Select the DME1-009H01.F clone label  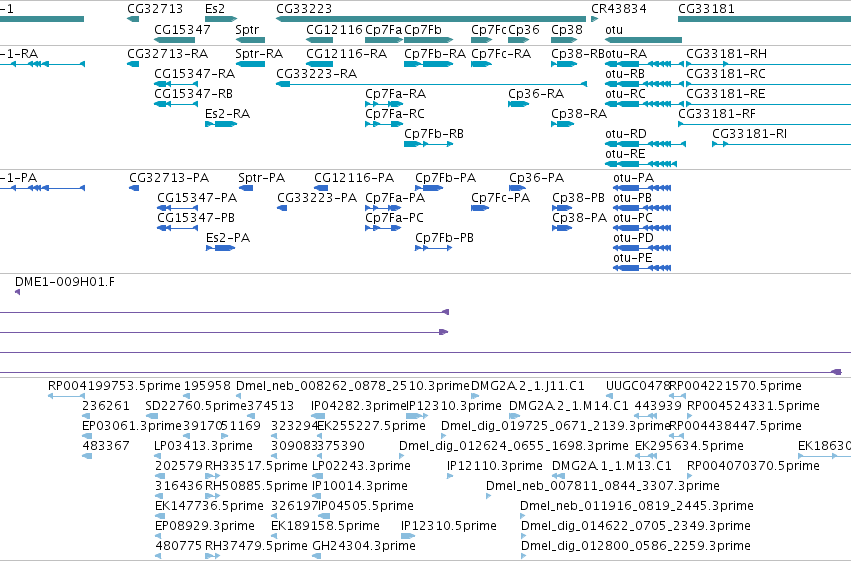[x=65, y=282]
